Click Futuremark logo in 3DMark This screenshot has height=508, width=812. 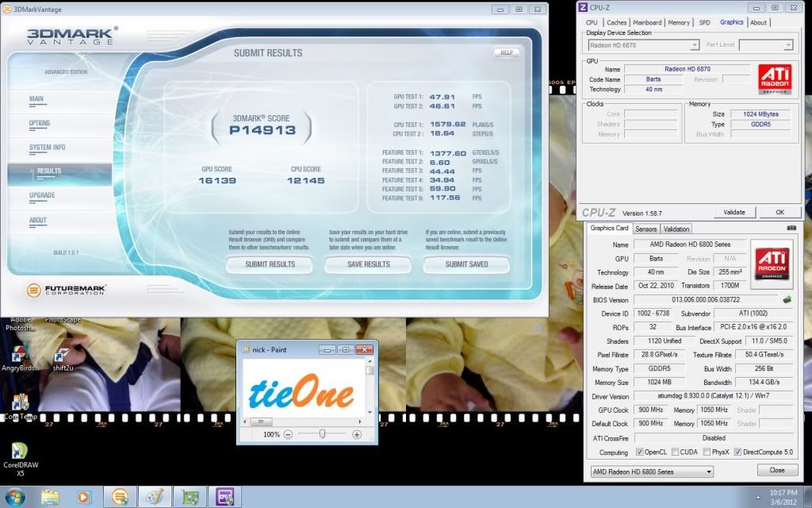pyautogui.click(x=66, y=290)
